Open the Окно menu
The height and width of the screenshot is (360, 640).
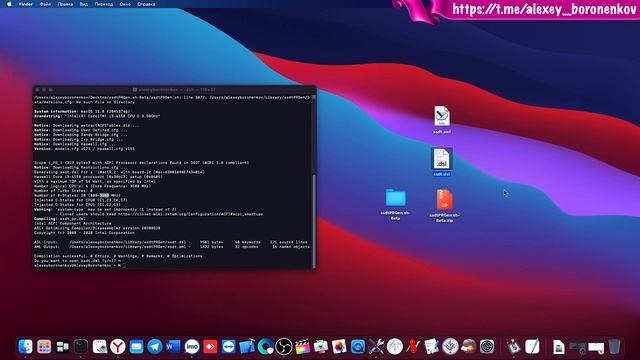tap(125, 4)
